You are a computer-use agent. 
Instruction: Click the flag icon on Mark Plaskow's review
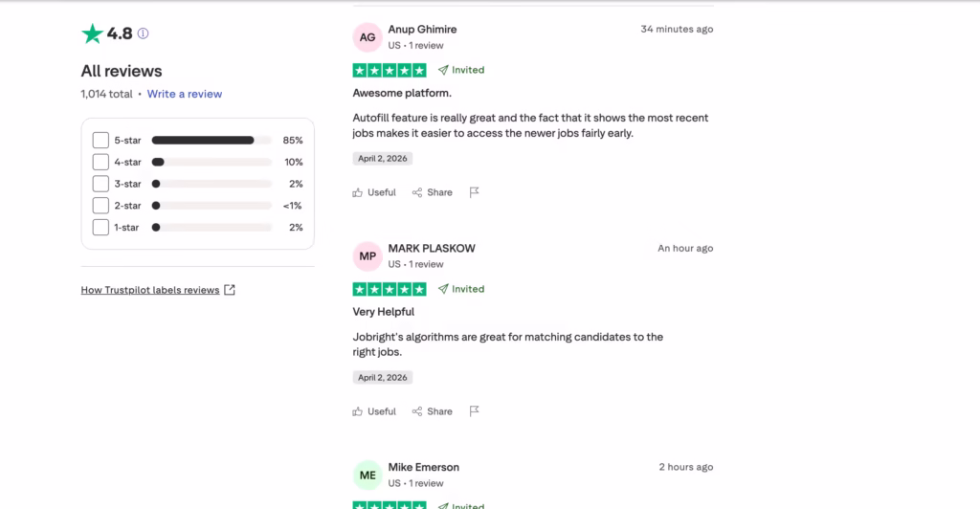[x=474, y=411]
